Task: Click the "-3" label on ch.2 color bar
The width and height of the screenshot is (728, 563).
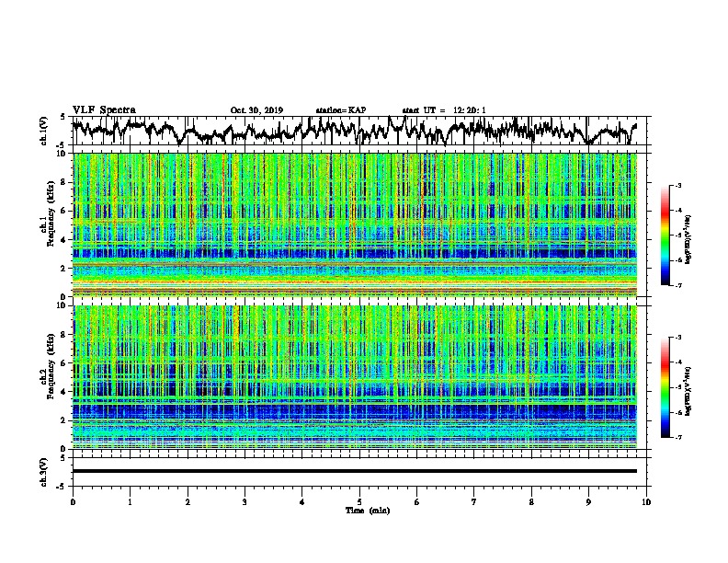Action: coord(677,338)
